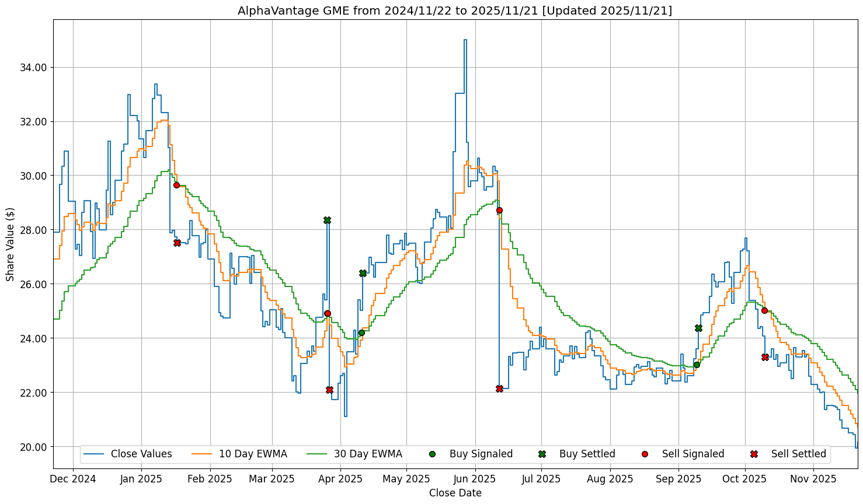Image resolution: width=863 pixels, height=504 pixels.
Task: Click the Sell Settled legend label
Action: [x=798, y=454]
